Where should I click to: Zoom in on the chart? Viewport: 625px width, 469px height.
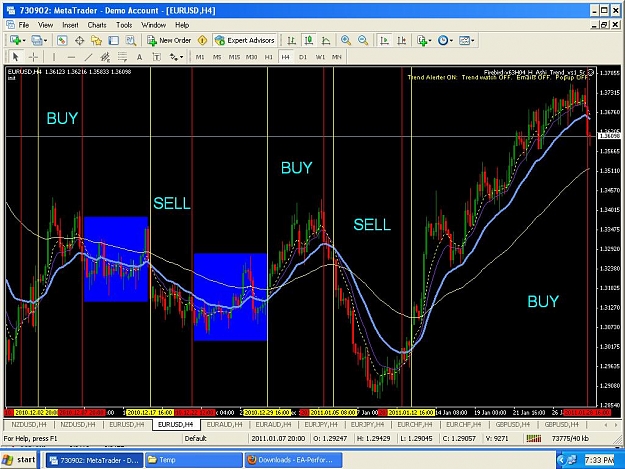pos(346,40)
